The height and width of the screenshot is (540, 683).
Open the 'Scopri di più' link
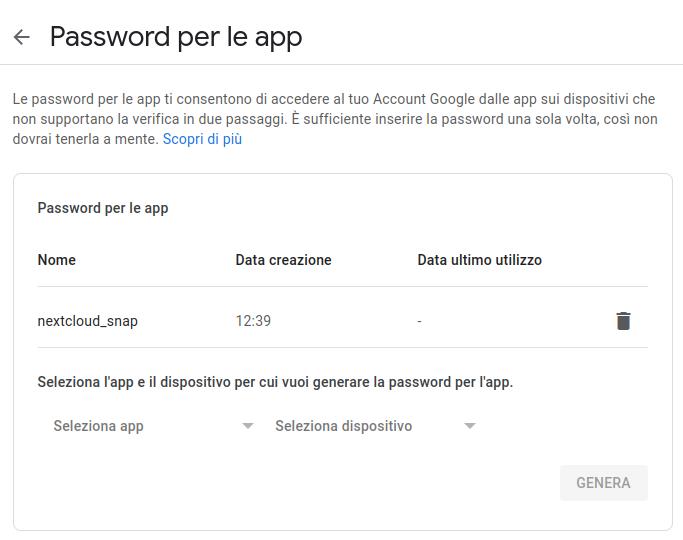202,139
